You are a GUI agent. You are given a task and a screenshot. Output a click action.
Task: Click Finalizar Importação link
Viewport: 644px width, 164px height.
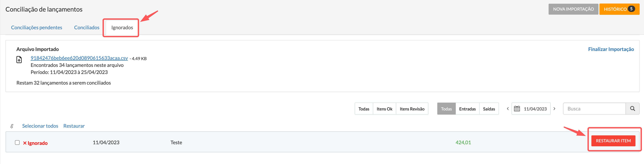611,49
